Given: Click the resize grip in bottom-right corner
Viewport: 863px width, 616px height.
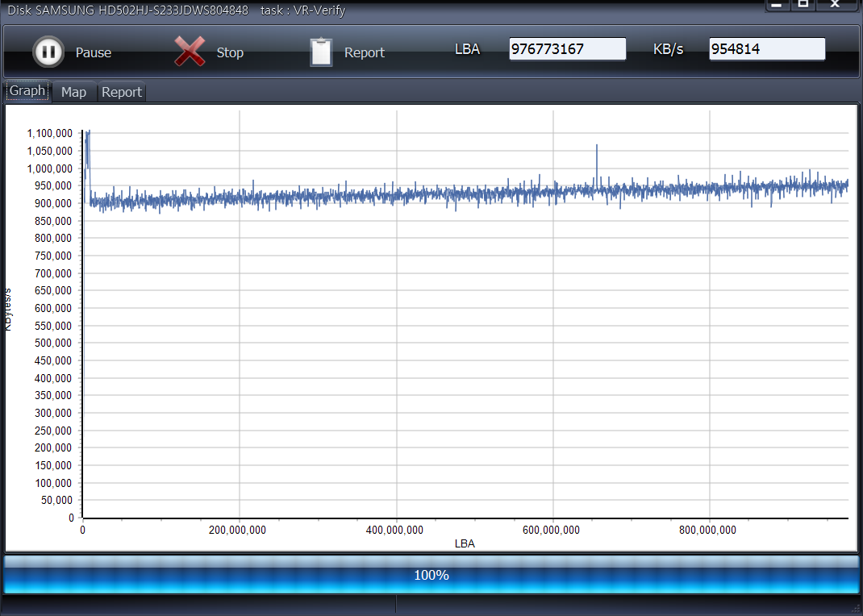Looking at the screenshot, I should coord(857,609).
